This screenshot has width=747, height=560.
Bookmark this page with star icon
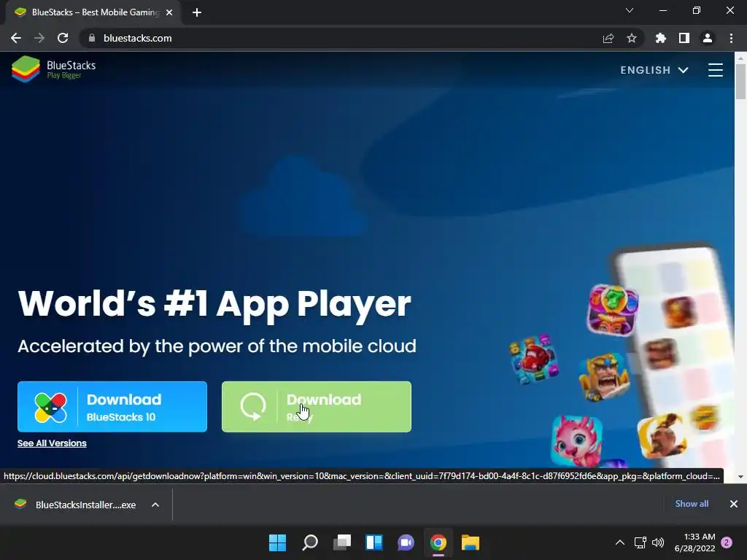[x=632, y=38]
